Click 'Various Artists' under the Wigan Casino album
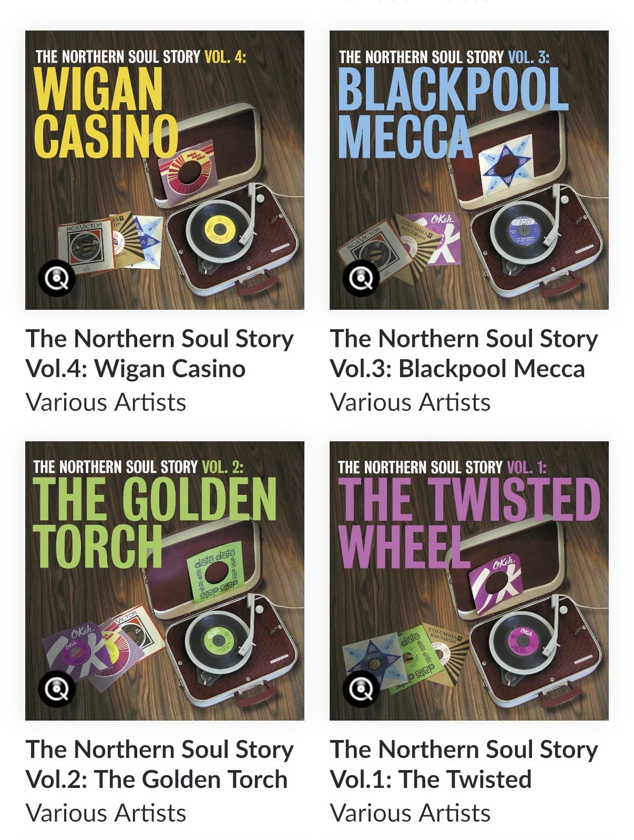The width and height of the screenshot is (634, 840). pos(106,402)
